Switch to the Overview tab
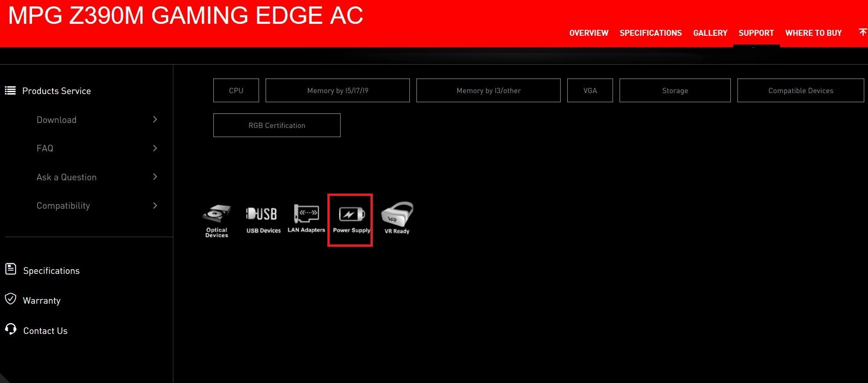This screenshot has width=868, height=383. tap(588, 33)
